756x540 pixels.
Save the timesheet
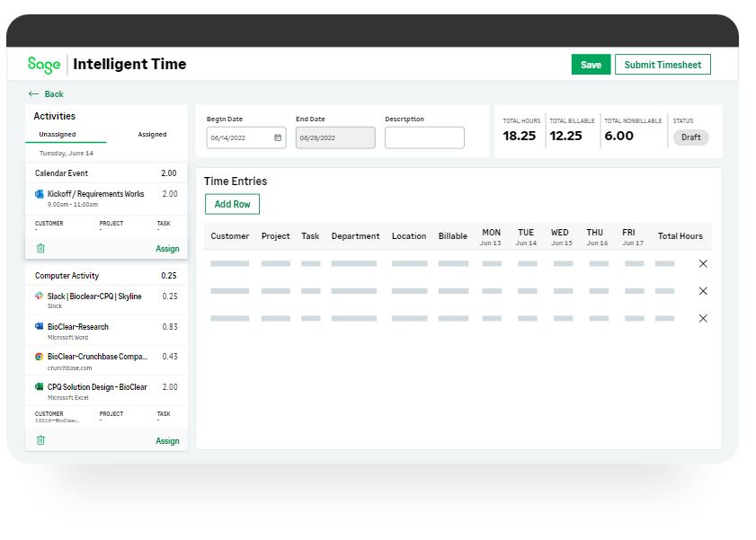[591, 65]
